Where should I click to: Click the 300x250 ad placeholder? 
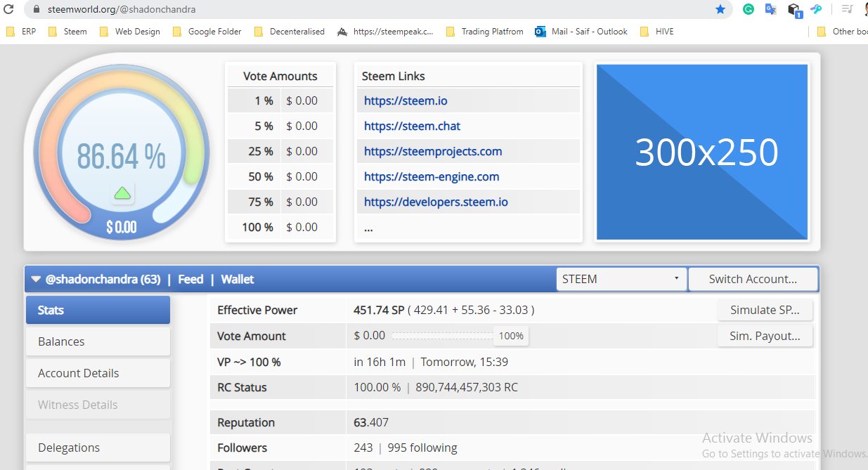(702, 152)
